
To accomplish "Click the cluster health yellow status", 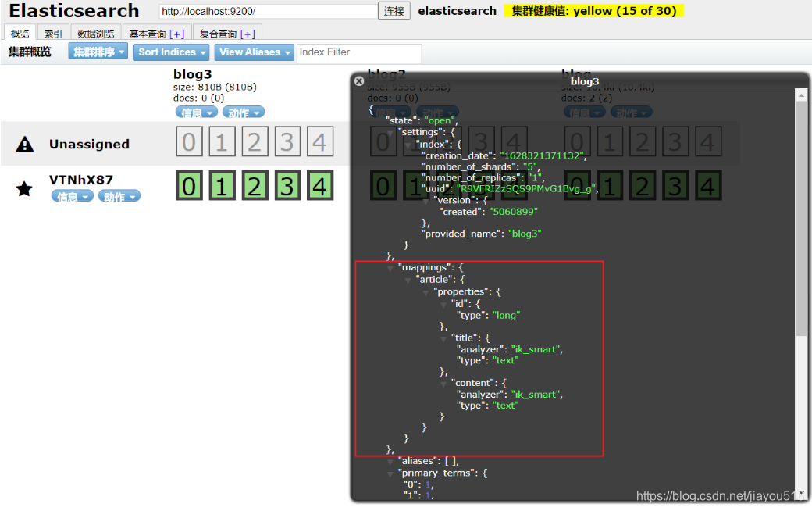I will pos(594,11).
